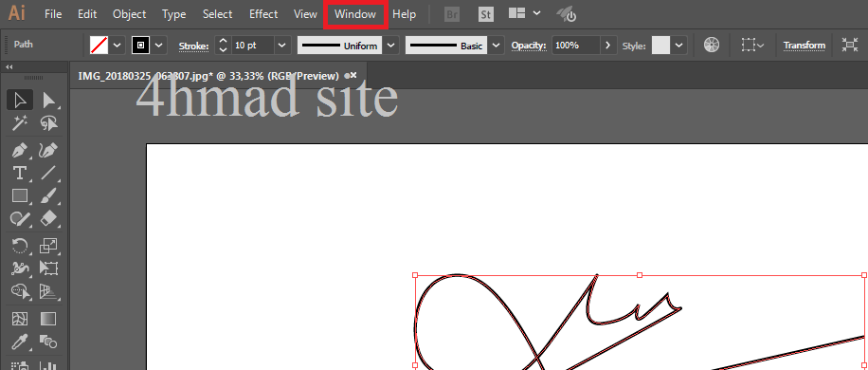Open the File menu
Image resolution: width=868 pixels, height=370 pixels.
[x=52, y=14]
